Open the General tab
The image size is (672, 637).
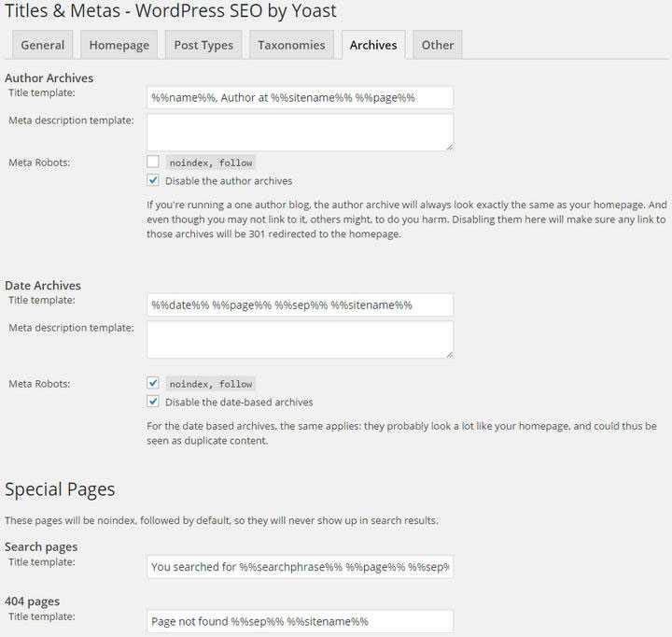pos(43,45)
